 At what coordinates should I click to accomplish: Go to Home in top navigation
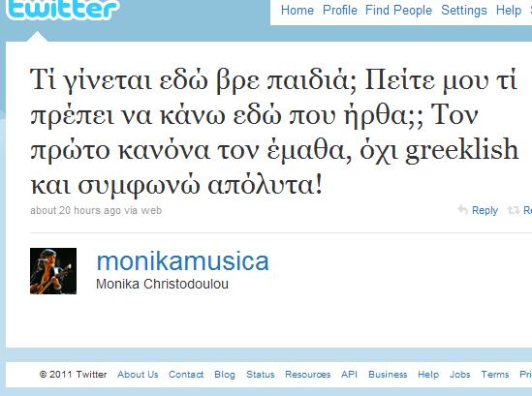(297, 11)
